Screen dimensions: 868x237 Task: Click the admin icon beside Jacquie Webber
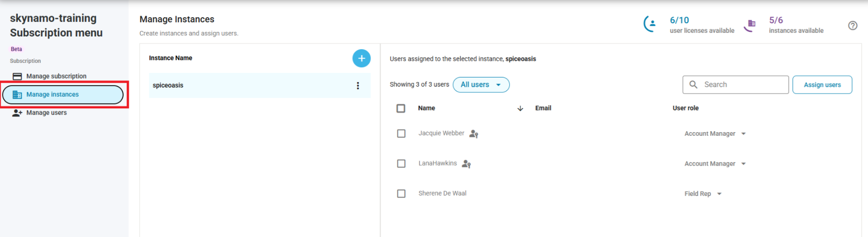[x=474, y=134]
